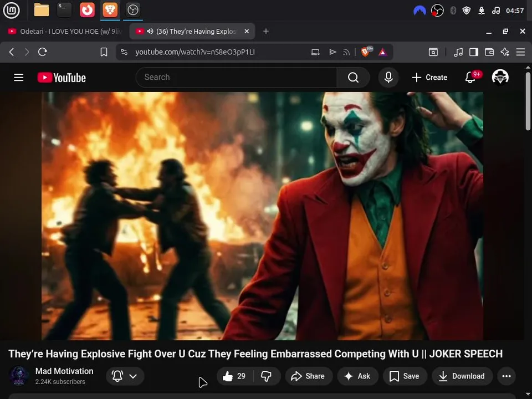Open Brave Rewards triangle icon
This screenshot has height=399, width=532.
pyautogui.click(x=383, y=52)
